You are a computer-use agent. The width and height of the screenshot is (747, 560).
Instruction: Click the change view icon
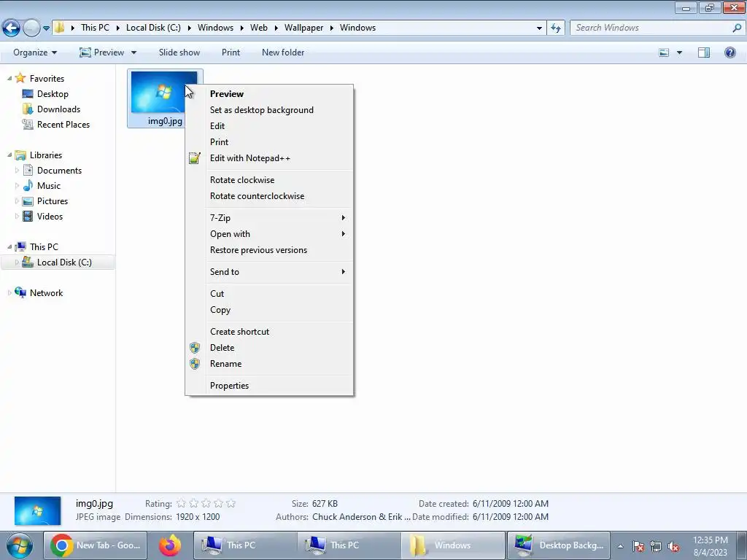664,52
